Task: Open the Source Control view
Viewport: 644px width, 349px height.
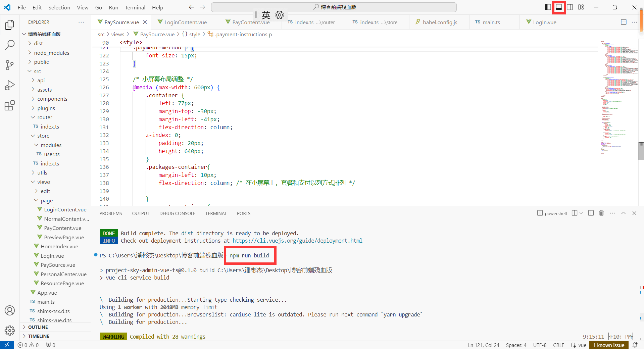Action: click(x=10, y=65)
